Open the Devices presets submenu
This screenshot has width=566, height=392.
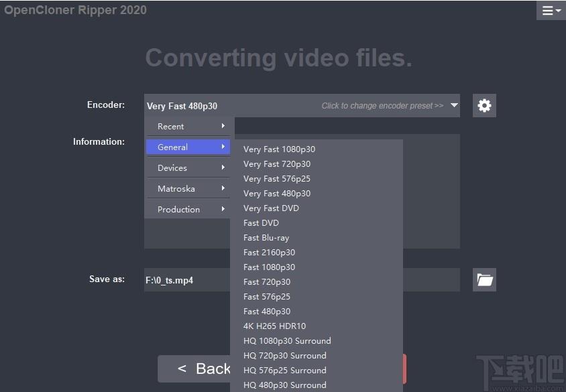point(188,168)
